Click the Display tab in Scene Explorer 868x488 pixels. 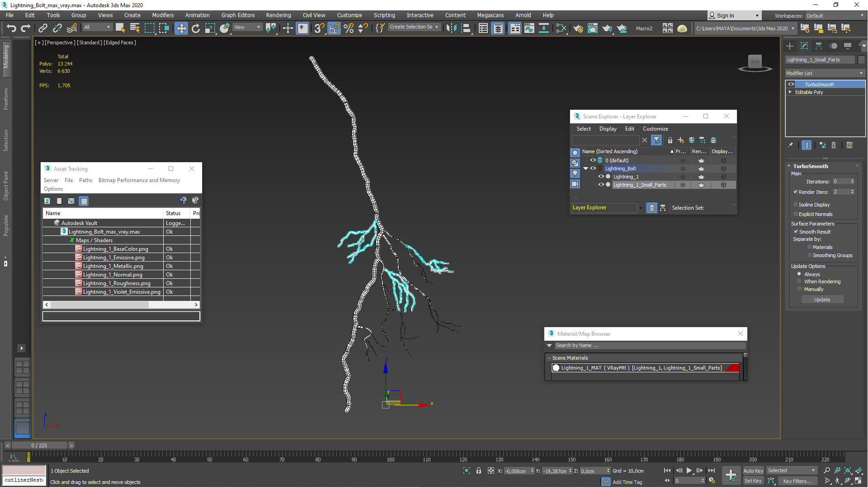(606, 129)
